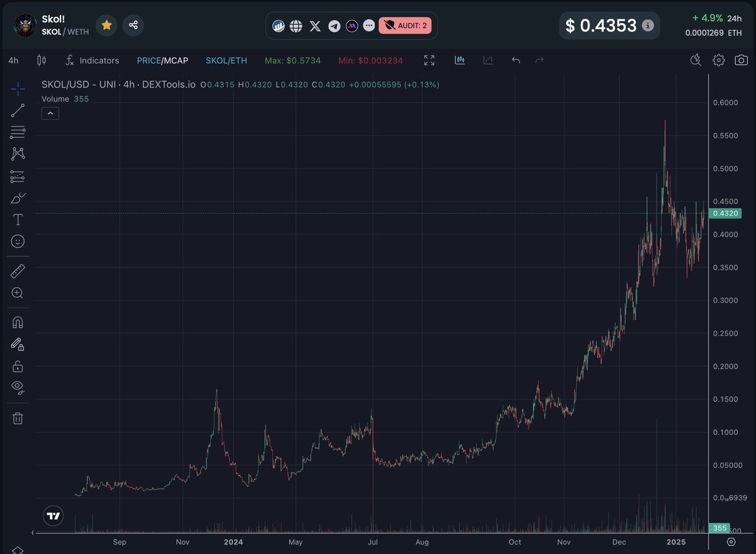This screenshot has height=554, width=756.
Task: Select the XABCD pattern tool
Action: [x=18, y=154]
